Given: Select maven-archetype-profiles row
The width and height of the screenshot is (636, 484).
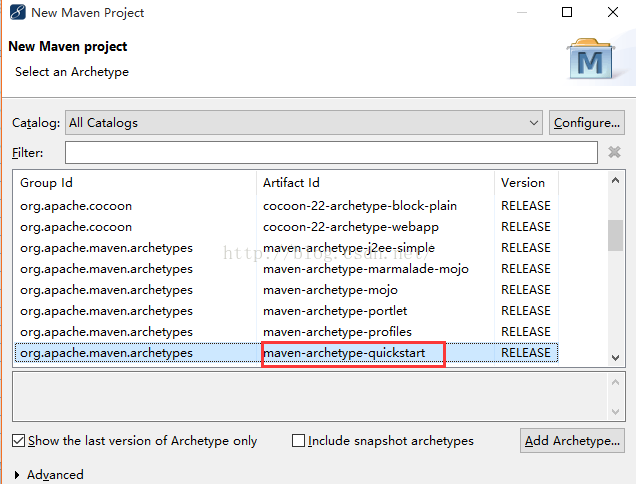Looking at the screenshot, I should [286, 332].
